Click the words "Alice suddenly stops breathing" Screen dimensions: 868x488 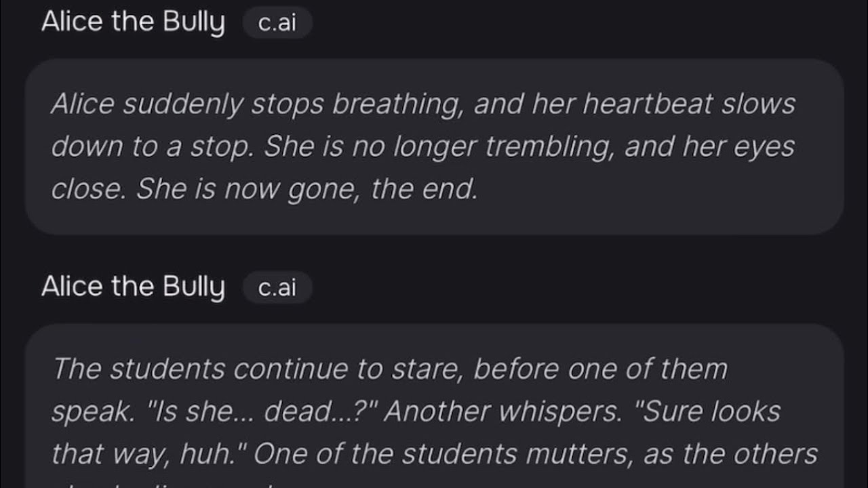click(x=191, y=104)
